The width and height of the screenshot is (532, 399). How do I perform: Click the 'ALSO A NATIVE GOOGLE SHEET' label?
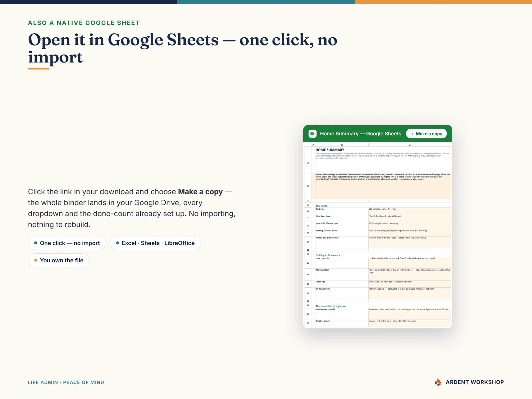84,23
